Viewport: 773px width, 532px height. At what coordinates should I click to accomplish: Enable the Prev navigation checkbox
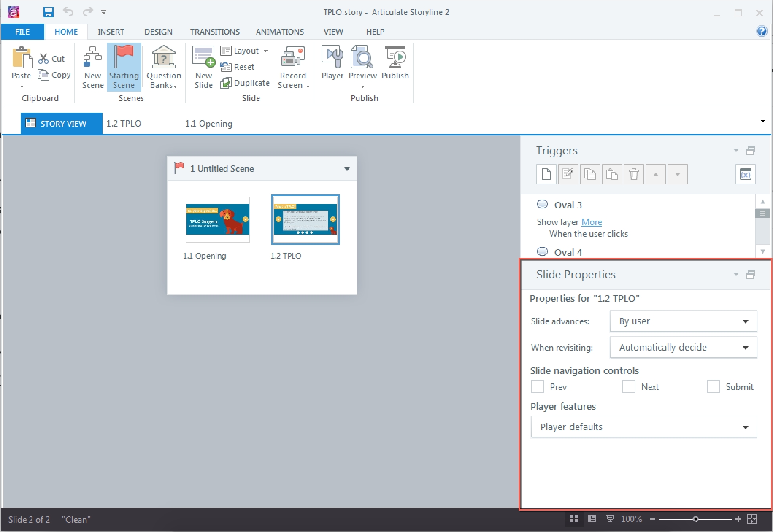point(538,386)
